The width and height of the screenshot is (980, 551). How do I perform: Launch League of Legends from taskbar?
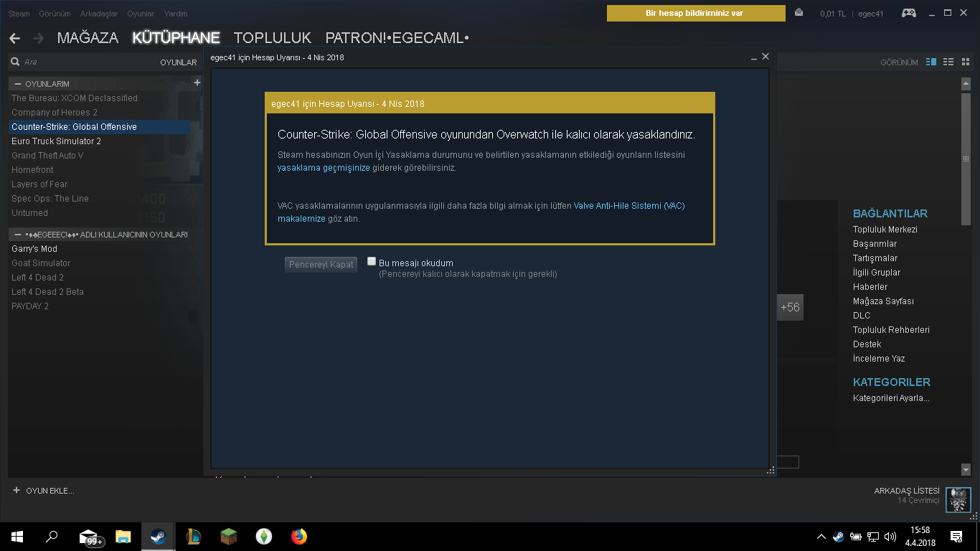tap(194, 536)
